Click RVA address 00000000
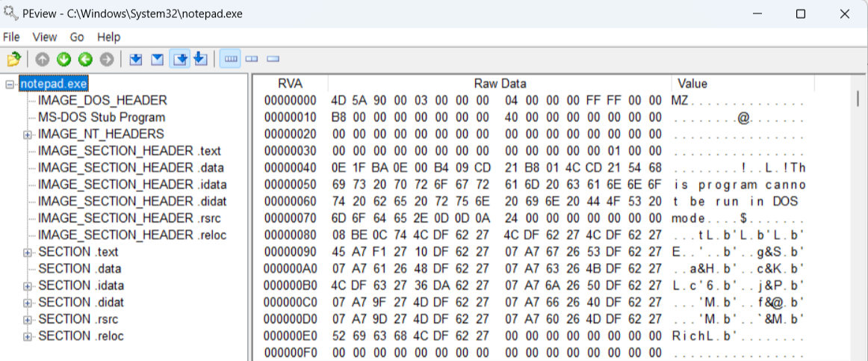The image size is (868, 361). coord(290,100)
